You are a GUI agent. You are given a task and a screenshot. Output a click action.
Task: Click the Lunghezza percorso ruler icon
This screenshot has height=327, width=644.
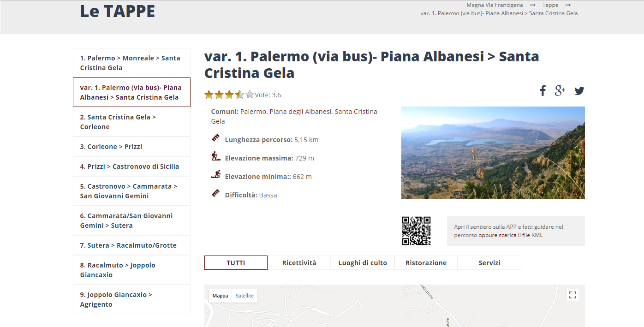(215, 138)
